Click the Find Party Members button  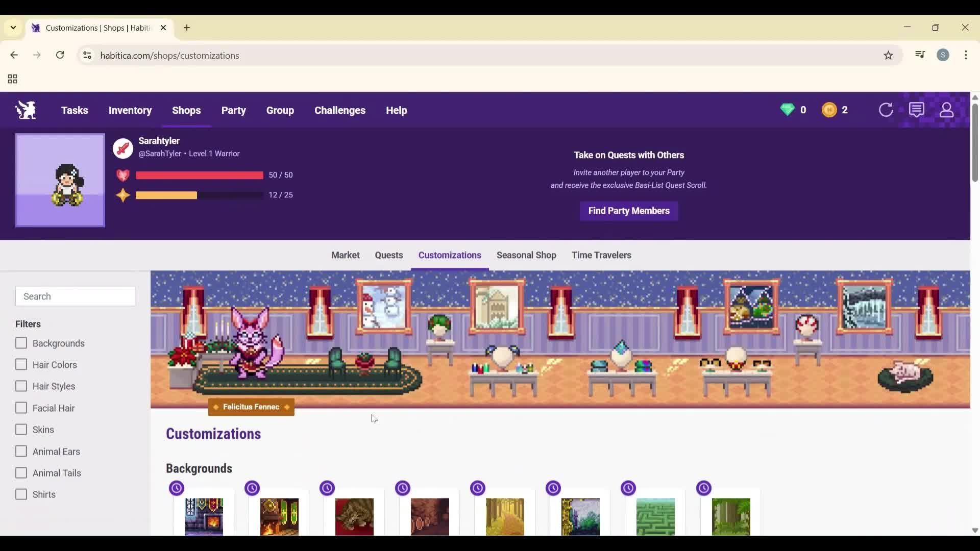pyautogui.click(x=628, y=211)
